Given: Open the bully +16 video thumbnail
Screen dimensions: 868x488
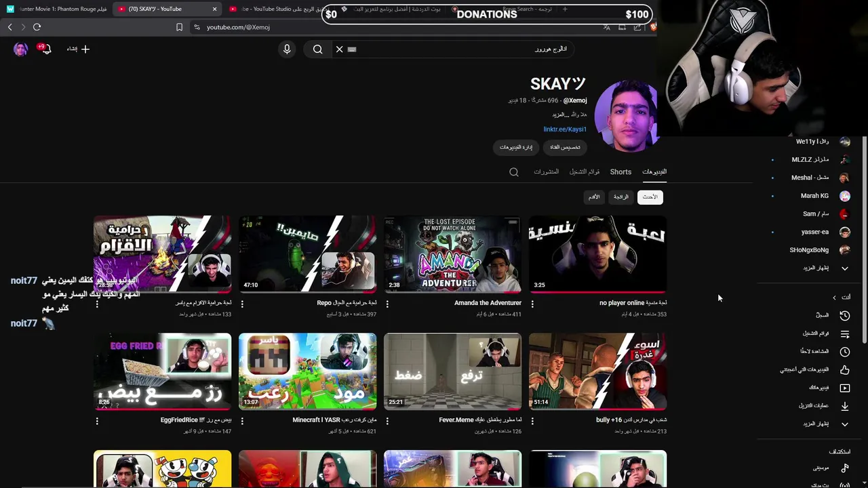Looking at the screenshot, I should pos(597,371).
